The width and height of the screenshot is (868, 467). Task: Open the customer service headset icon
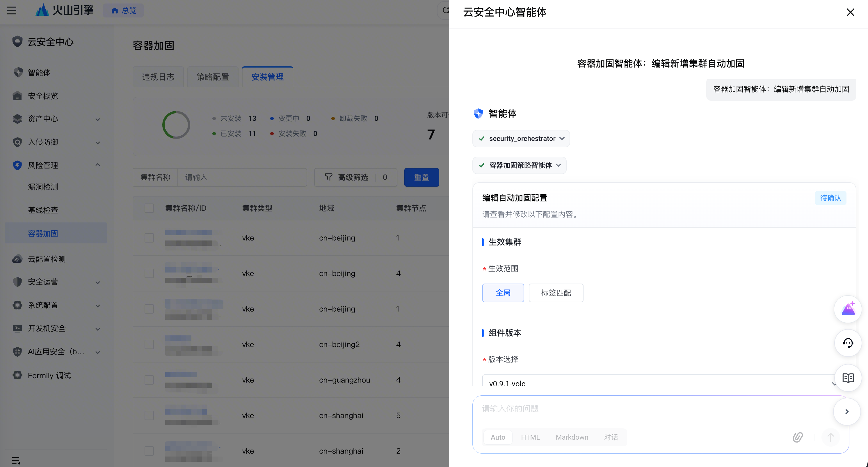tap(848, 343)
